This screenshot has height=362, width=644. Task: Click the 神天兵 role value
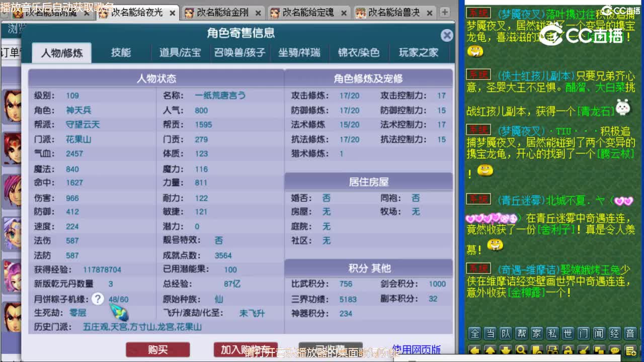click(x=78, y=110)
